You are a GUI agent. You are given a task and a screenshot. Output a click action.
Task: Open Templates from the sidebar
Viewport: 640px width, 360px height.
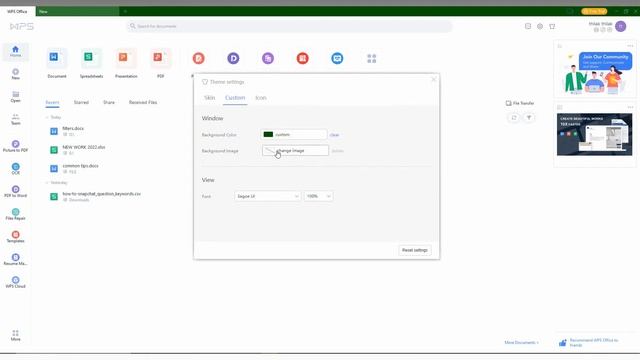click(16, 237)
